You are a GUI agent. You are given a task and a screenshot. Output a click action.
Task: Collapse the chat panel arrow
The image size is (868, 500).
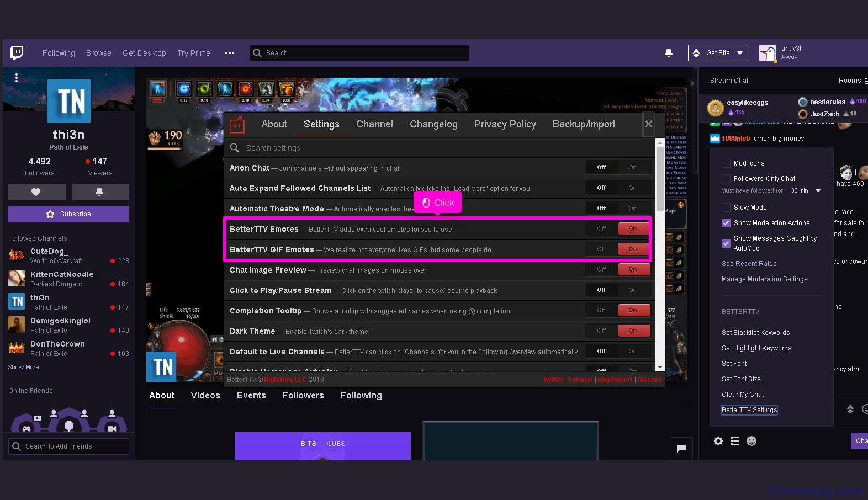tap(692, 84)
